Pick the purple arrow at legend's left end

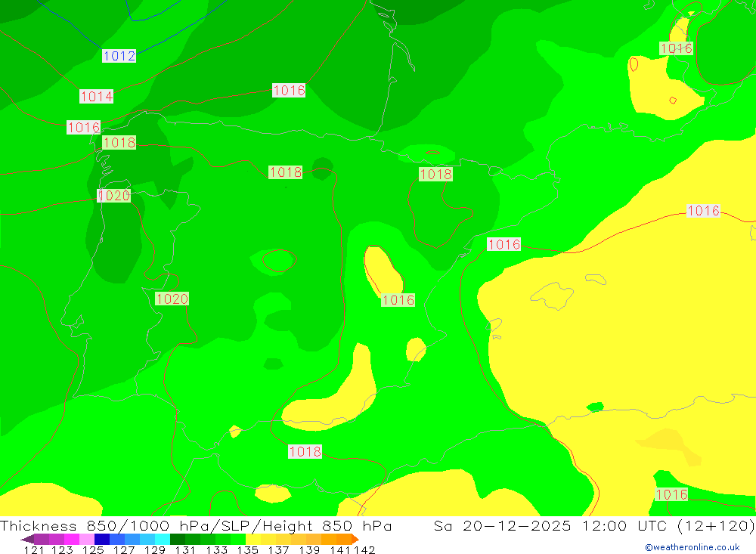coord(27,539)
